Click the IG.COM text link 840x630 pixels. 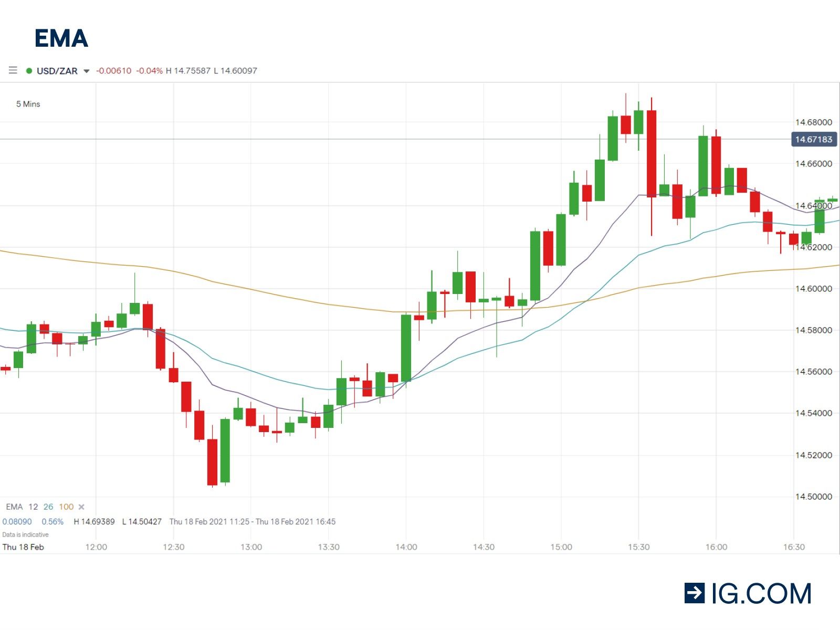coord(761,594)
